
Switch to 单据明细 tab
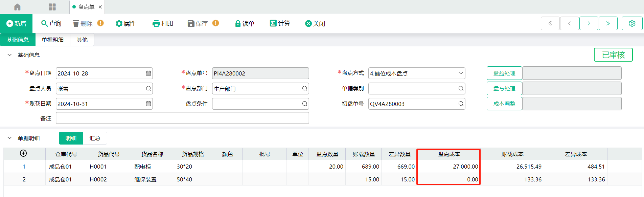(53, 40)
